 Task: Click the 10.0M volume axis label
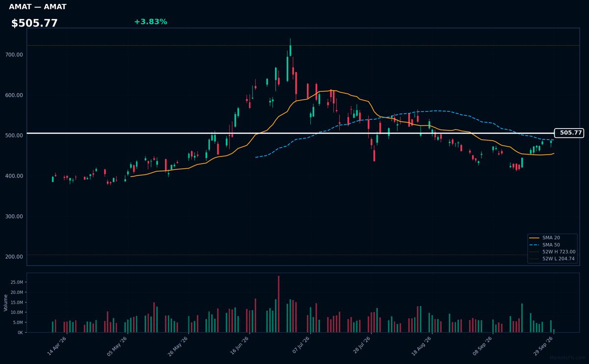point(16,312)
